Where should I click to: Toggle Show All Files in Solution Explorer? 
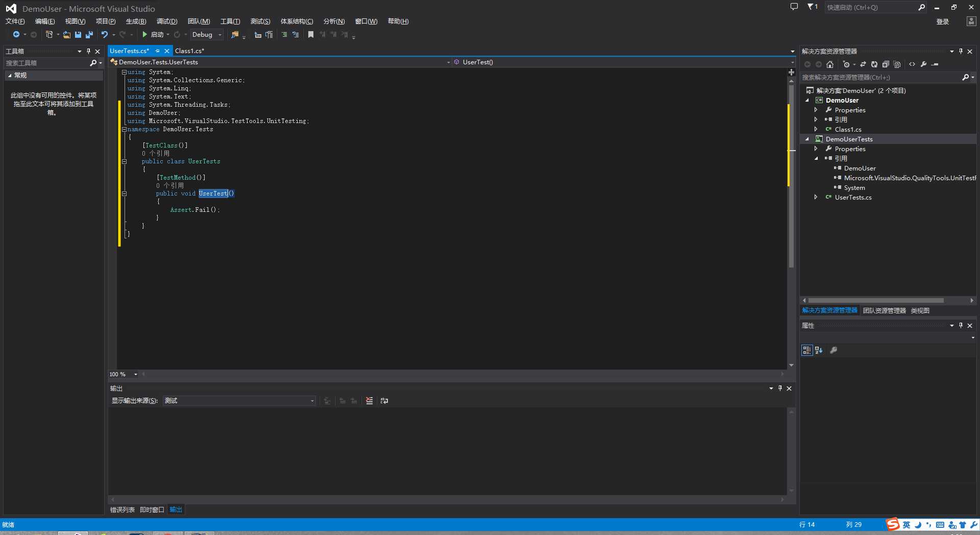(897, 64)
